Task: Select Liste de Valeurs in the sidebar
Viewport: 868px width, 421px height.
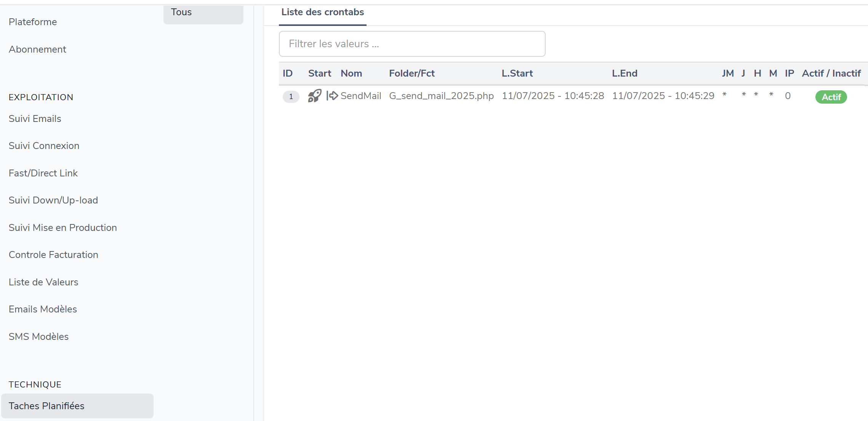Action: click(43, 282)
